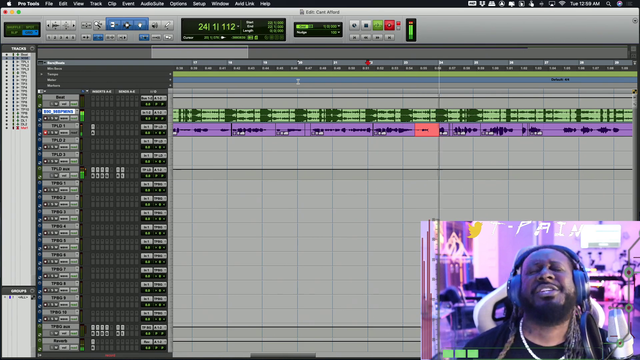This screenshot has width=640, height=360.
Task: Open the Groups list popup menu
Action: tap(32, 291)
